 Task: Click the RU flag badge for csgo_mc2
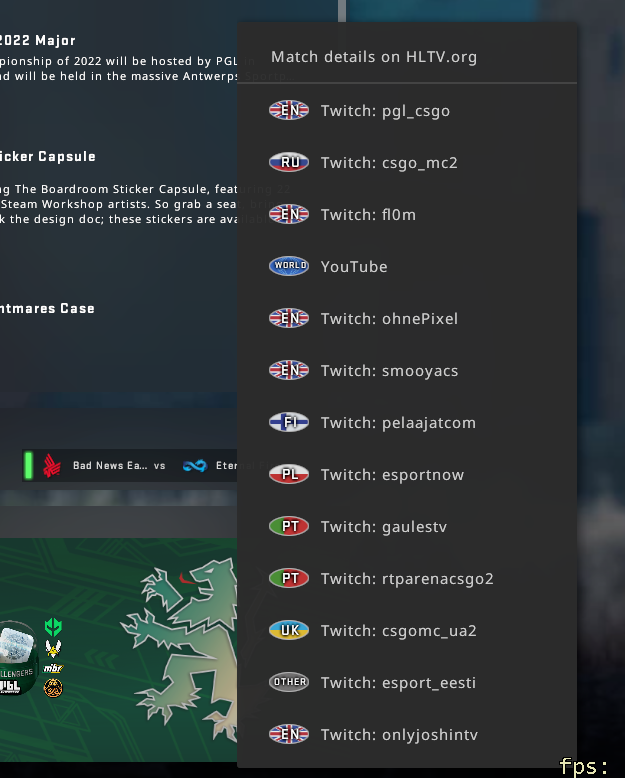(289, 162)
